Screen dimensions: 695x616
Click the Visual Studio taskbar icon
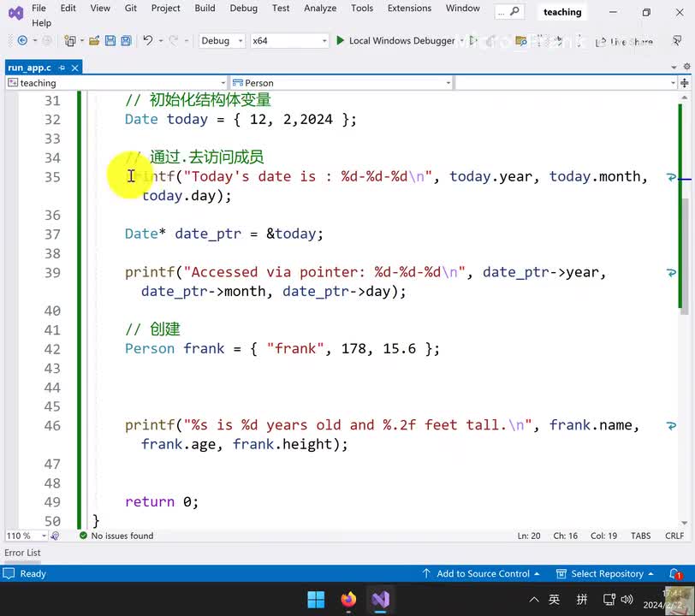(381, 599)
